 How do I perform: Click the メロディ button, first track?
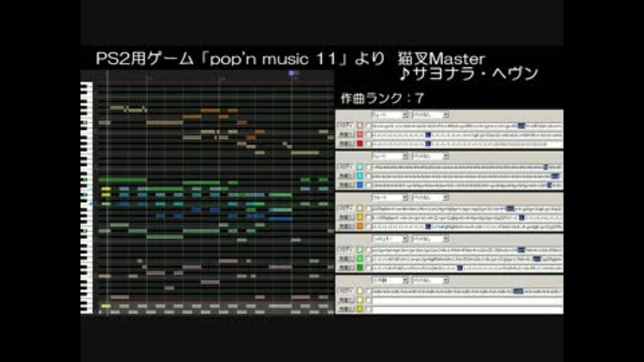(x=345, y=125)
